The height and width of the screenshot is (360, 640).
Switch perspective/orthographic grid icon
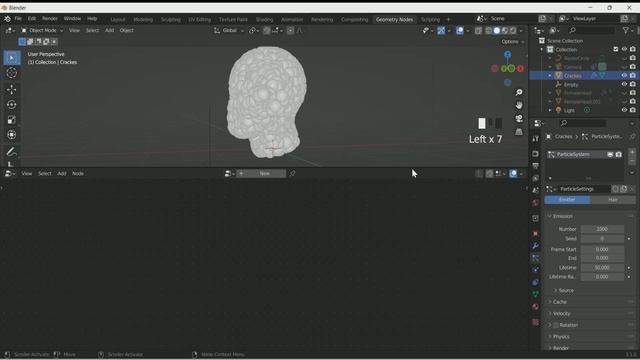[519, 131]
